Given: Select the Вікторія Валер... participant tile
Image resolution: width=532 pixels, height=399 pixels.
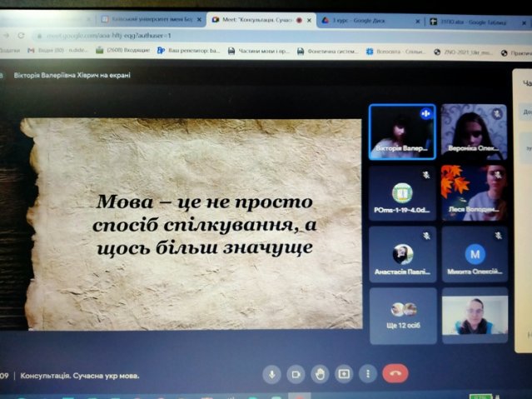Looking at the screenshot, I should [402, 132].
